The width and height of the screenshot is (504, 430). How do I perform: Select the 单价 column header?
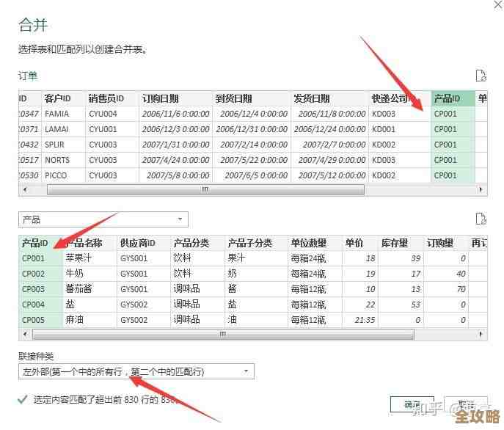point(360,243)
